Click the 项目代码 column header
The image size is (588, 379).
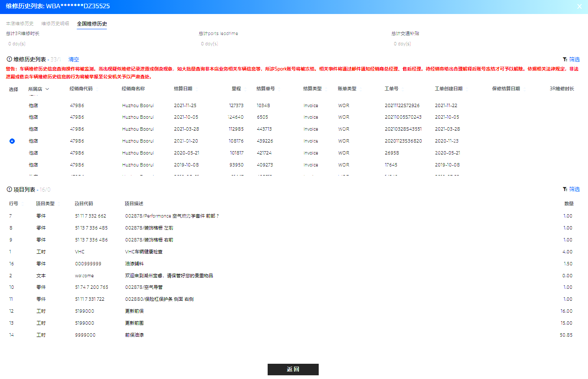click(84, 204)
